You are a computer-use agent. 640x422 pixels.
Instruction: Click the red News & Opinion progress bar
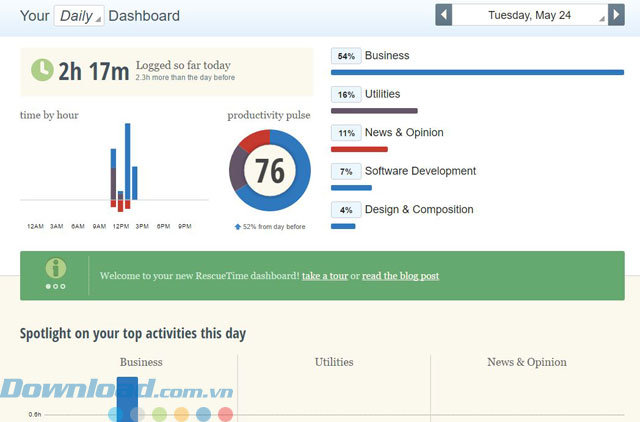(x=358, y=149)
